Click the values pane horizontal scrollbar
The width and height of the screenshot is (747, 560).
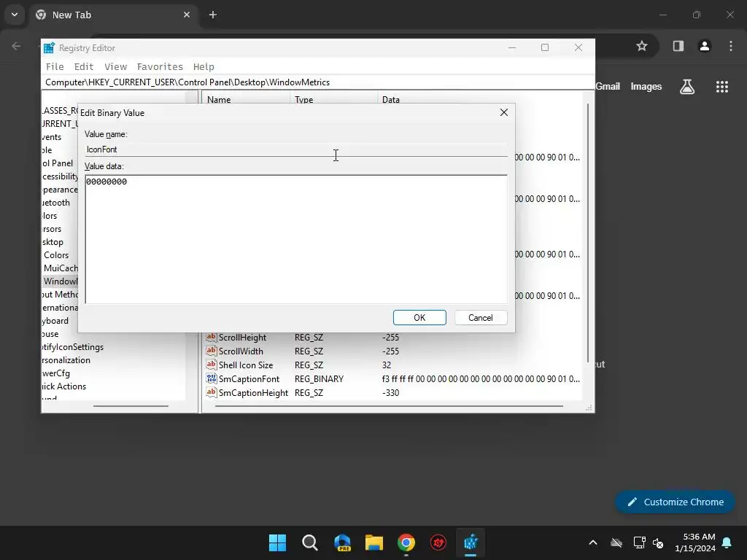[x=389, y=405]
